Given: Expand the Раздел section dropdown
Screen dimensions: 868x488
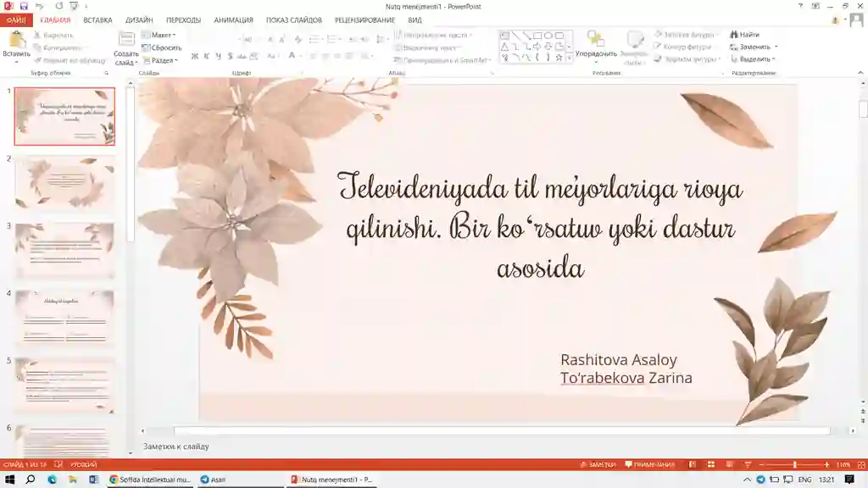Looking at the screenshot, I should (161, 60).
